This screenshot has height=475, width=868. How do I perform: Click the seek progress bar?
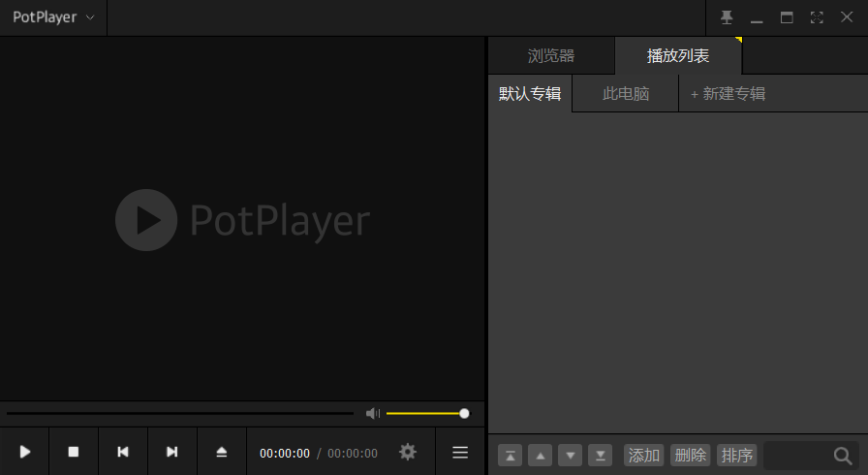180,413
